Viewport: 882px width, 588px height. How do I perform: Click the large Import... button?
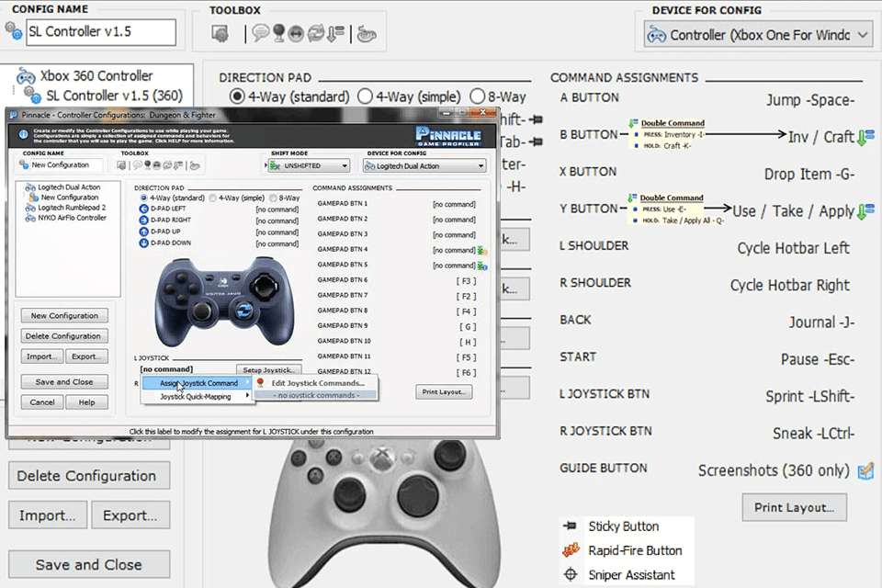click(x=48, y=515)
